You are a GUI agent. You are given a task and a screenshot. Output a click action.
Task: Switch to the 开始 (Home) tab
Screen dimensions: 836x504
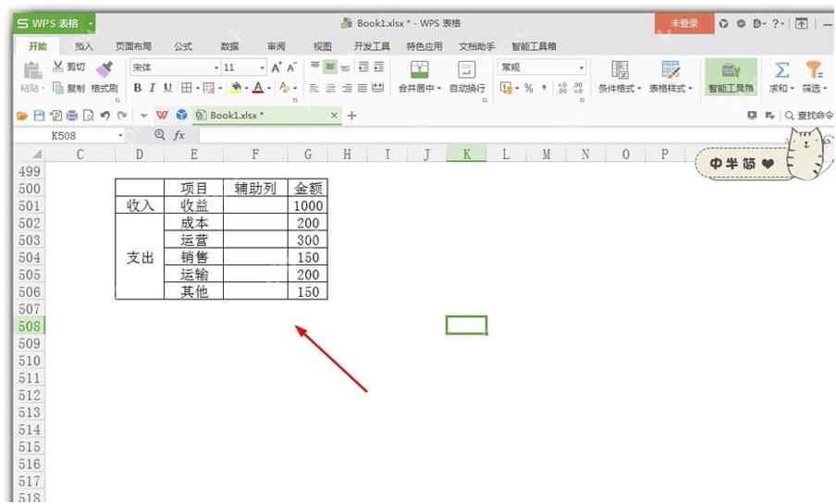pyautogui.click(x=37, y=46)
